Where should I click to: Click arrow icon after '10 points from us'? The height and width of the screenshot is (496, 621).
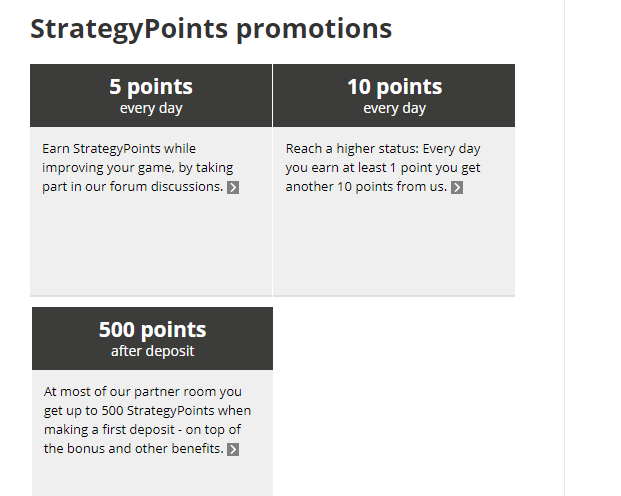coord(457,187)
